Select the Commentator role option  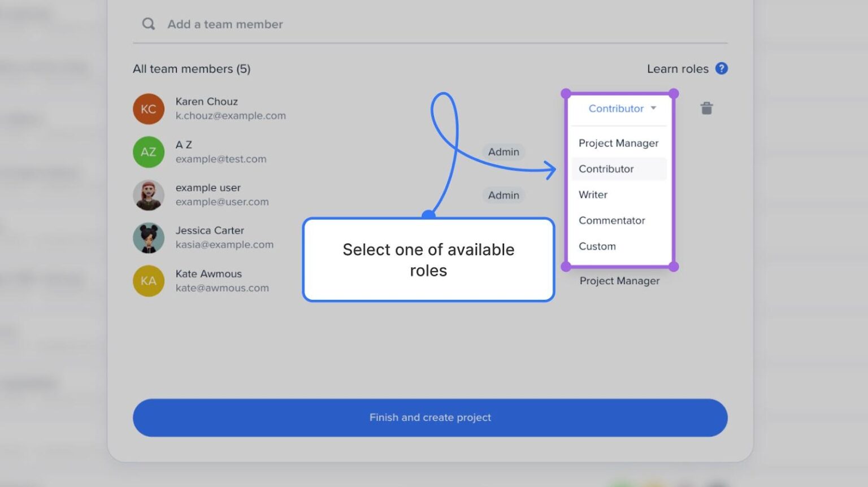point(611,220)
